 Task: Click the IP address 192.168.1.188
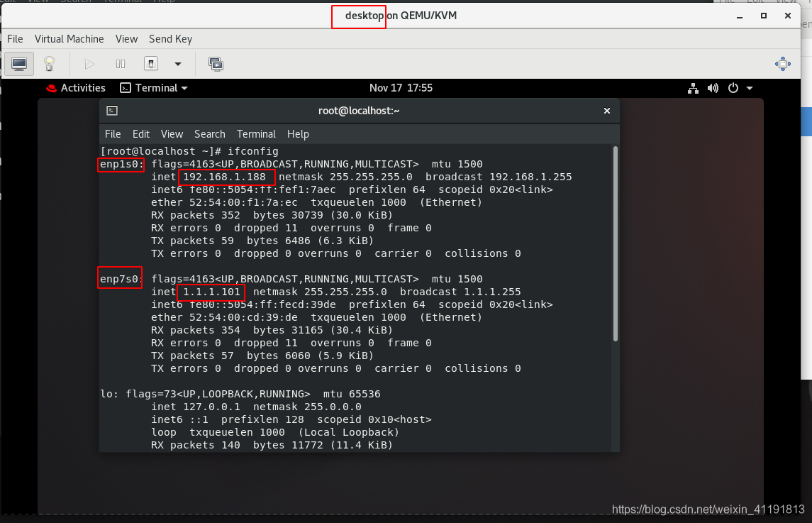[224, 177]
